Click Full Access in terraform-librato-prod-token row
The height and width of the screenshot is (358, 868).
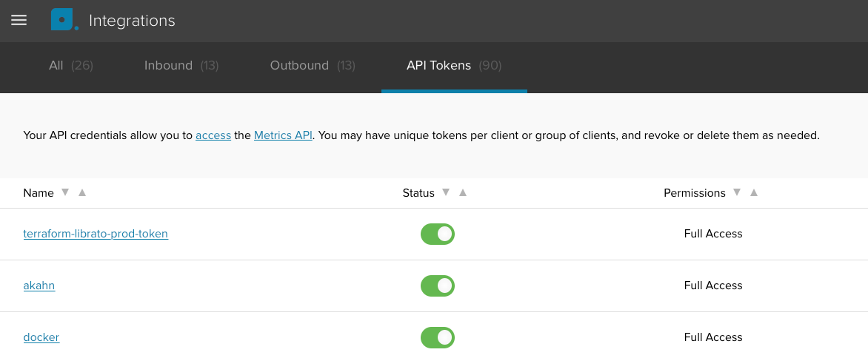(713, 234)
